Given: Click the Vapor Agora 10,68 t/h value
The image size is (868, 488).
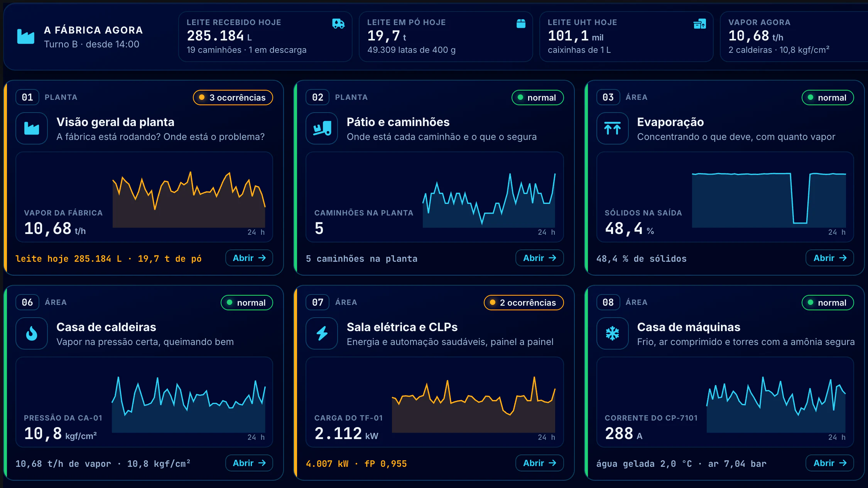Looking at the screenshot, I should pyautogui.click(x=755, y=36).
